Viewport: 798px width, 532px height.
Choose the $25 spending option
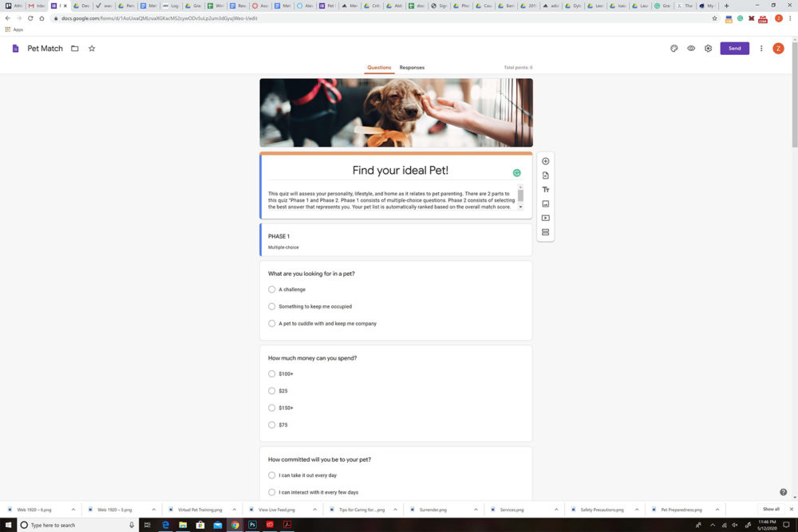point(272,391)
